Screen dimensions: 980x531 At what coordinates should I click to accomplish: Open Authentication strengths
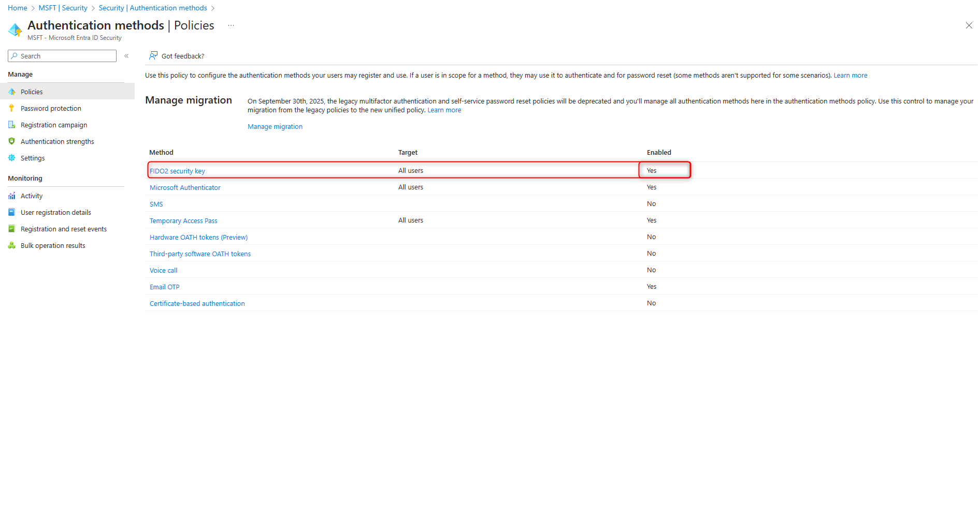point(57,141)
